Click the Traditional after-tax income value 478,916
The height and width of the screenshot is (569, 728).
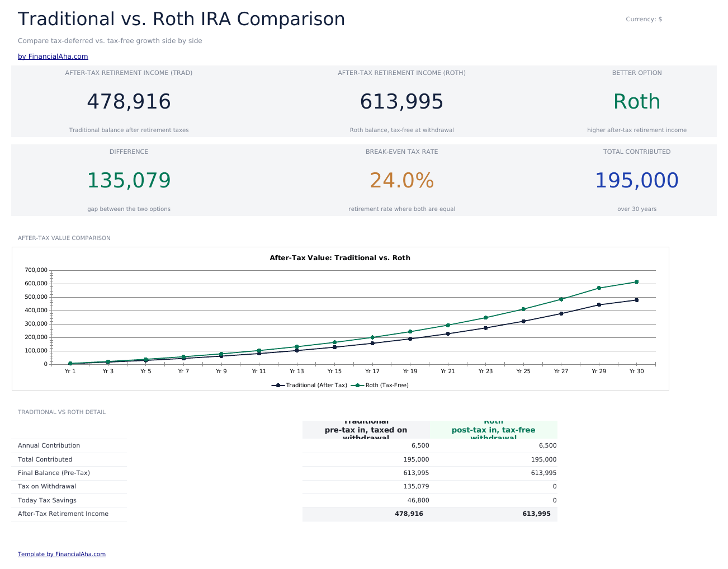[x=129, y=102]
